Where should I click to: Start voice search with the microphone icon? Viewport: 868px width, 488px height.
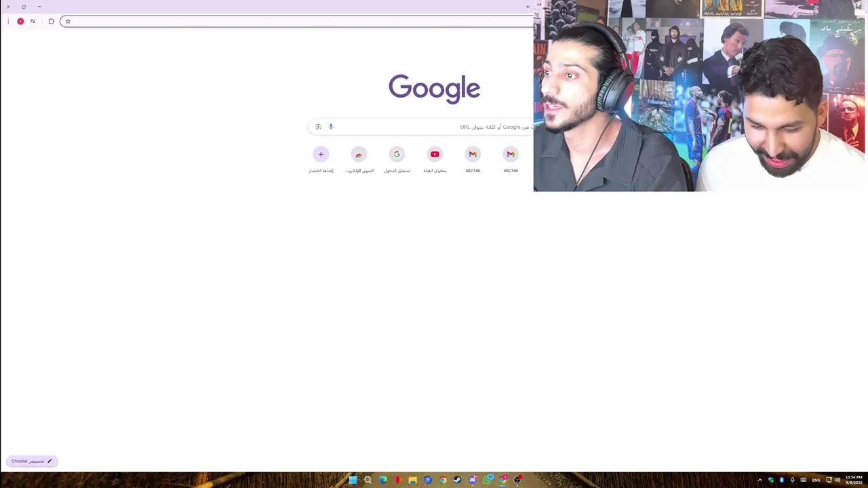click(331, 127)
